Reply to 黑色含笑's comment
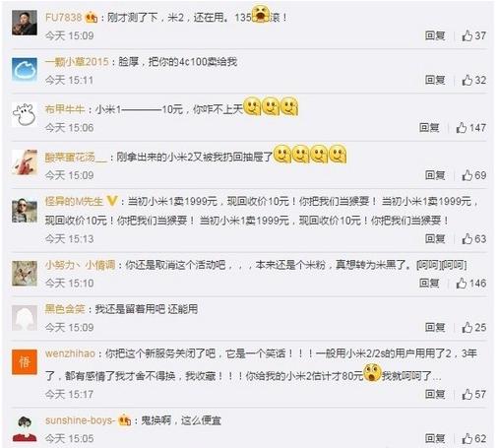Viewport: 498px width, 448px height. 435,327
